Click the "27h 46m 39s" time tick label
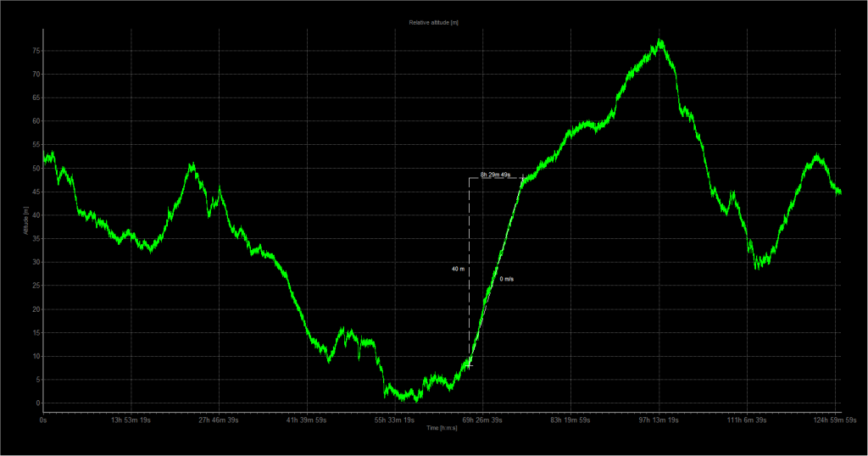The width and height of the screenshot is (868, 456). tap(220, 419)
